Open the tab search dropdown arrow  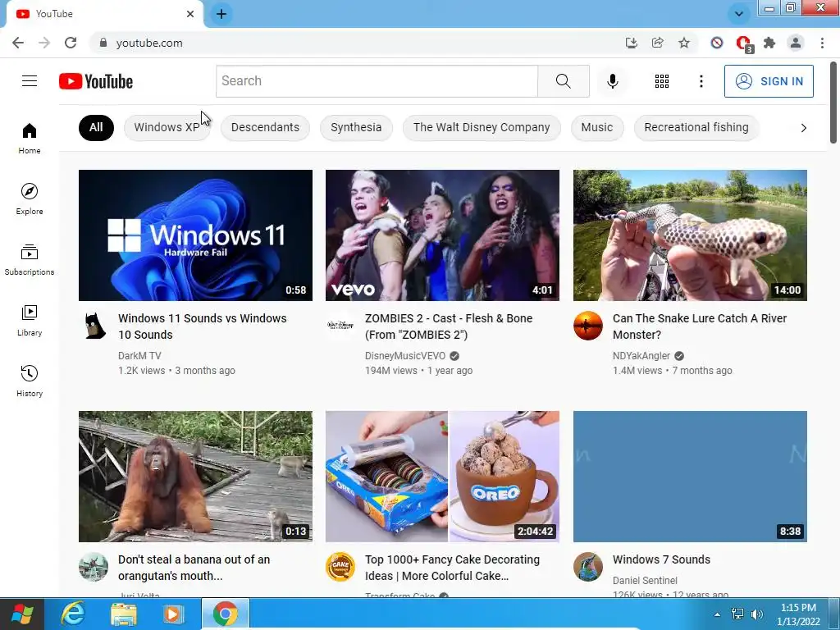coord(739,14)
